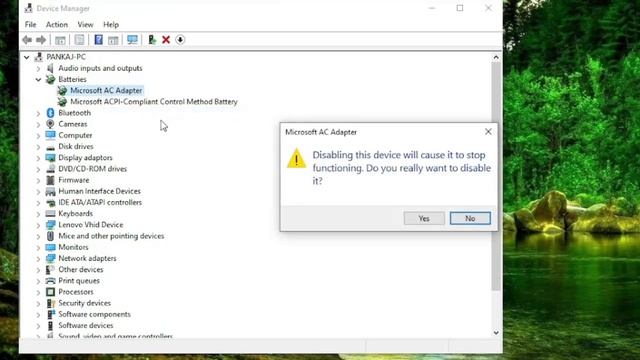
Task: Maximize the Device Manager window
Action: coord(460,8)
